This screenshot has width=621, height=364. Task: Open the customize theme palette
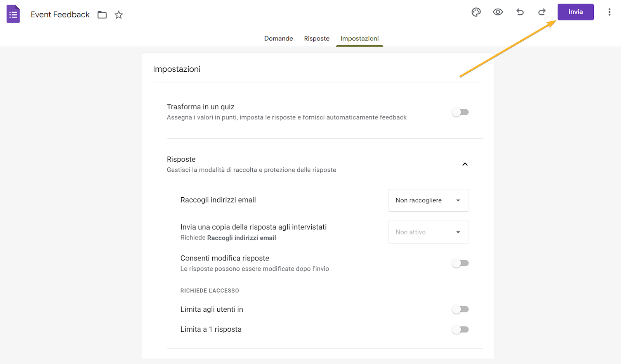click(x=476, y=12)
